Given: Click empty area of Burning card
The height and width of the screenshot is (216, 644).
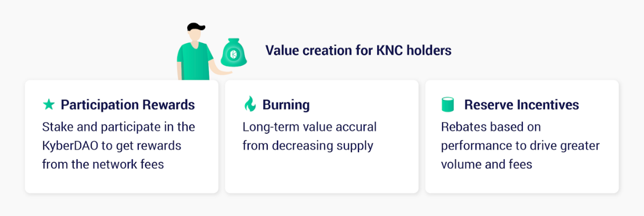Looking at the screenshot, I should tap(321, 174).
